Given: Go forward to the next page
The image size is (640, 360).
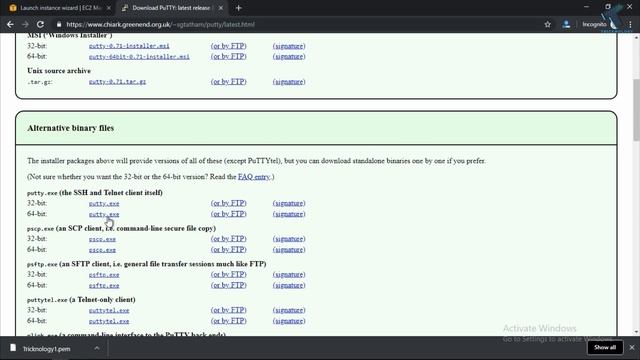Looking at the screenshot, I should pos(25,24).
